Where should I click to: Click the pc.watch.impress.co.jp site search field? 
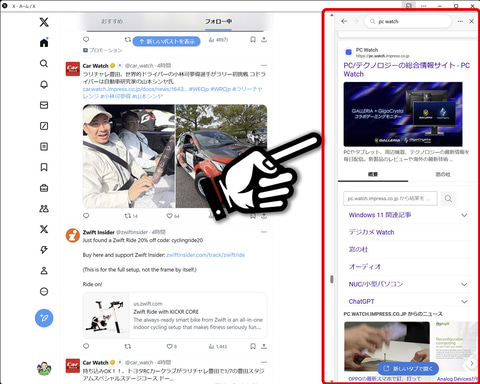[390, 198]
